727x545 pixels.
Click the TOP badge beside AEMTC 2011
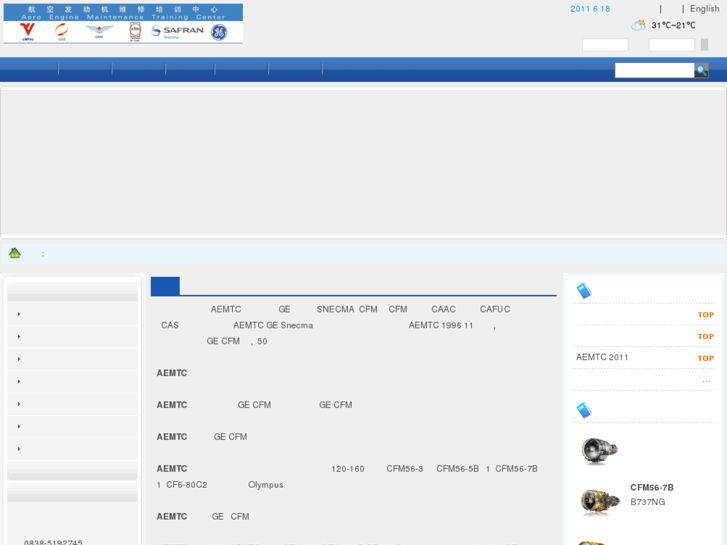(x=706, y=358)
